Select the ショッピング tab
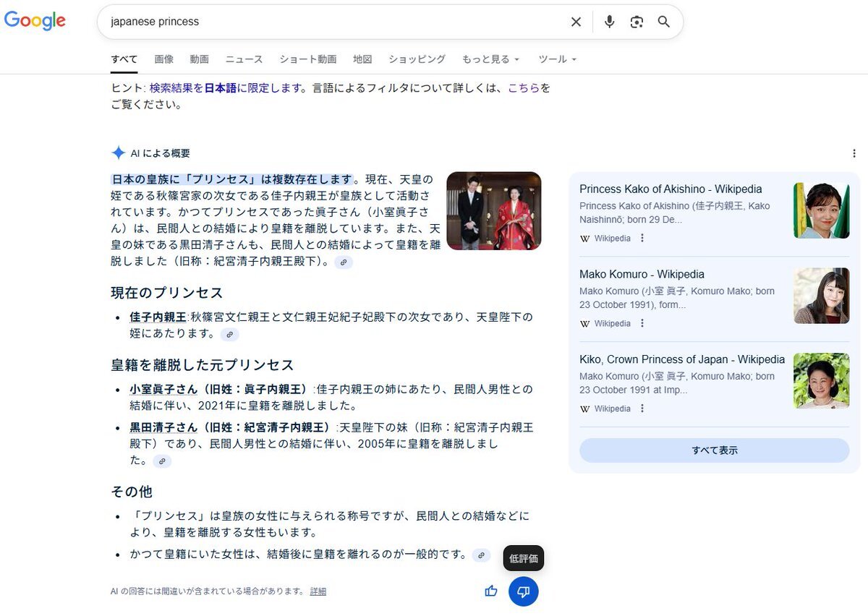The width and height of the screenshot is (868, 616). 417,59
